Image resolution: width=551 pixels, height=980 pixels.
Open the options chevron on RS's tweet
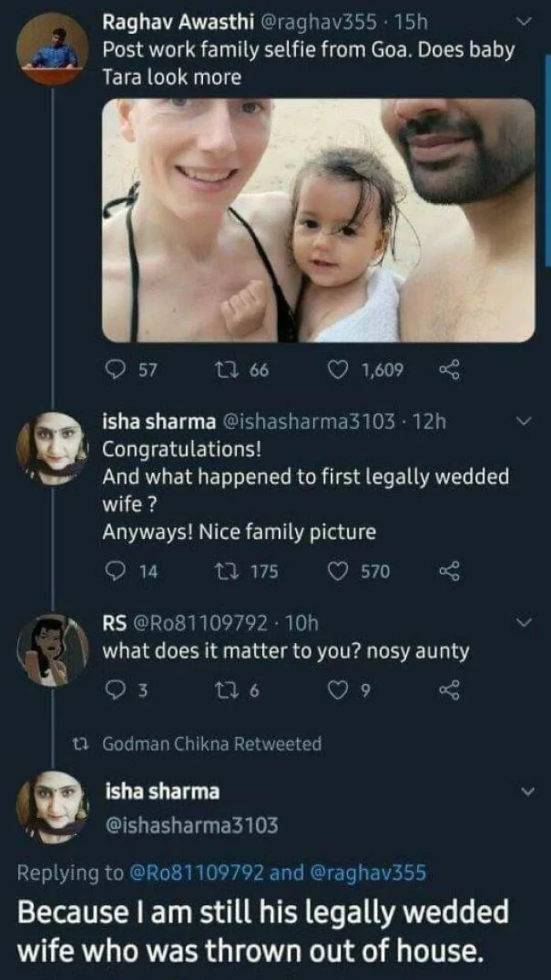(x=520, y=623)
